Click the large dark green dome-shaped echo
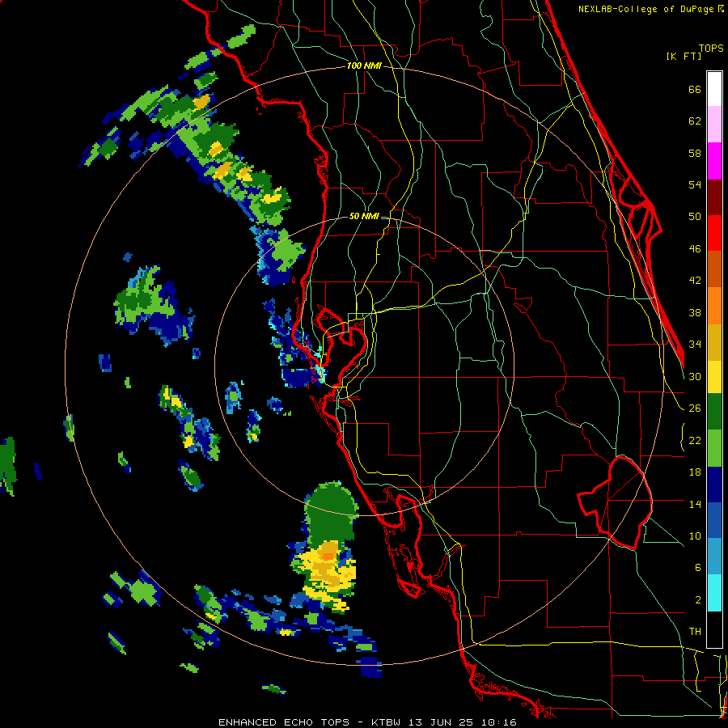This screenshot has height=728, width=728. 331,513
